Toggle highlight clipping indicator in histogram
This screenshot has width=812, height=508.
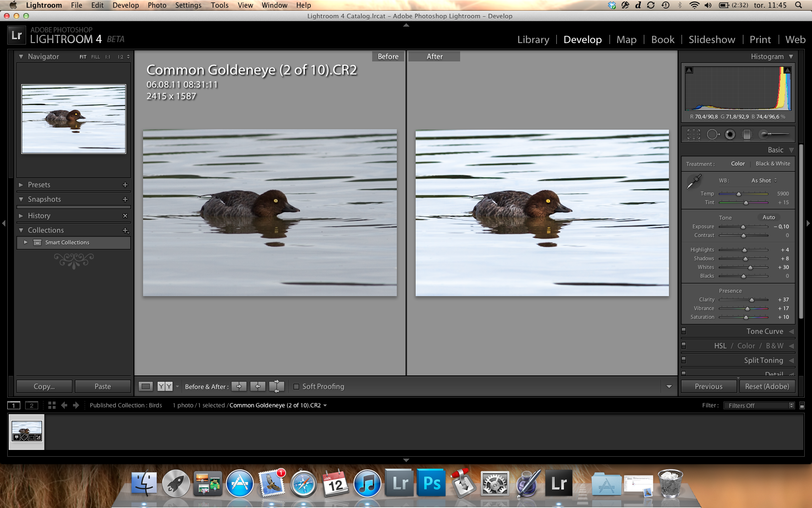point(787,70)
